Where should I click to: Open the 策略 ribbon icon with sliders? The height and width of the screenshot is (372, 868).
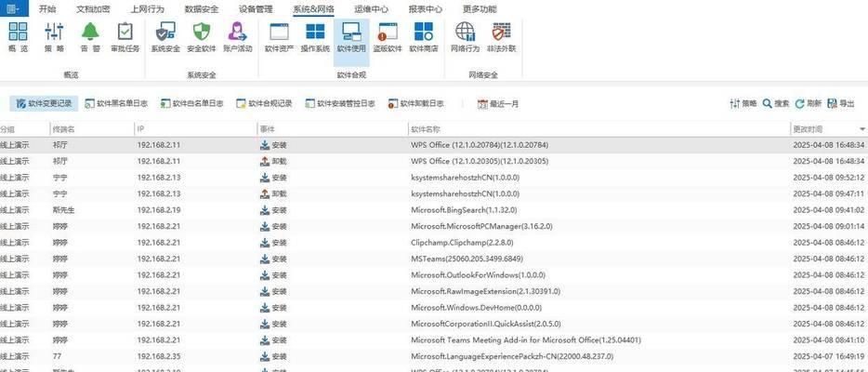pos(54,37)
